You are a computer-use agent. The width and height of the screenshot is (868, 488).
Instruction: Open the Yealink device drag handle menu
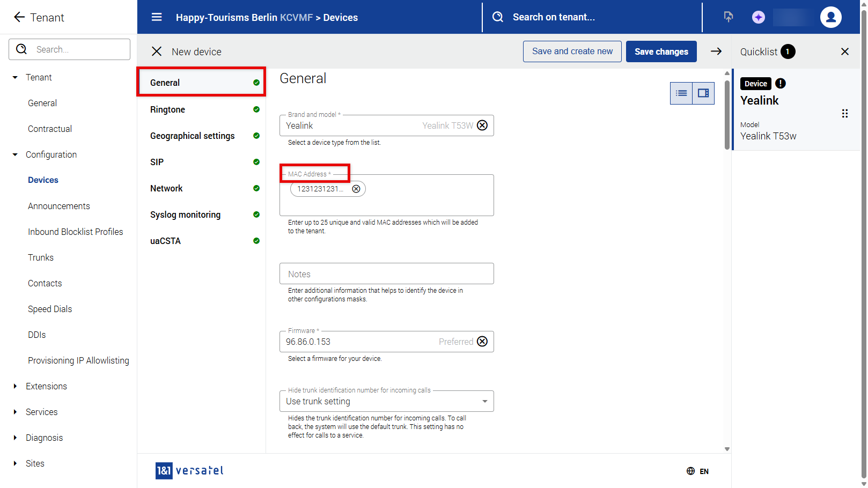pyautogui.click(x=844, y=114)
